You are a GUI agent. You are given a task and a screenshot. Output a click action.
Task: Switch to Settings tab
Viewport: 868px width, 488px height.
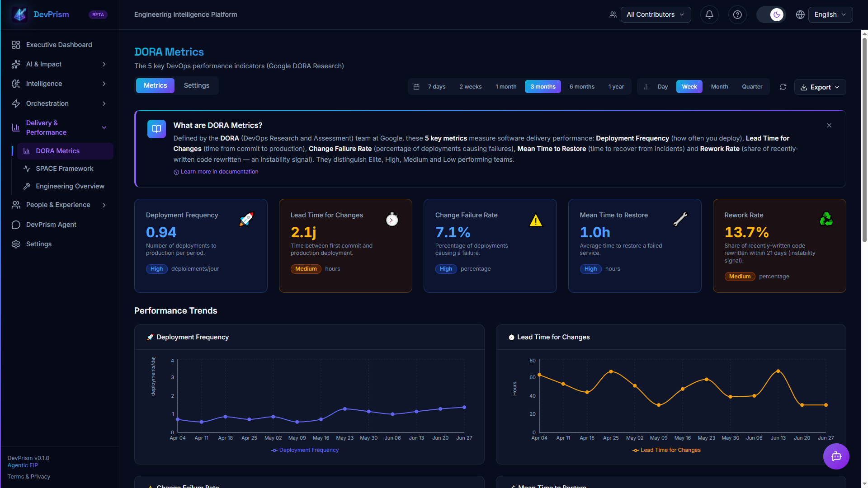coord(197,85)
